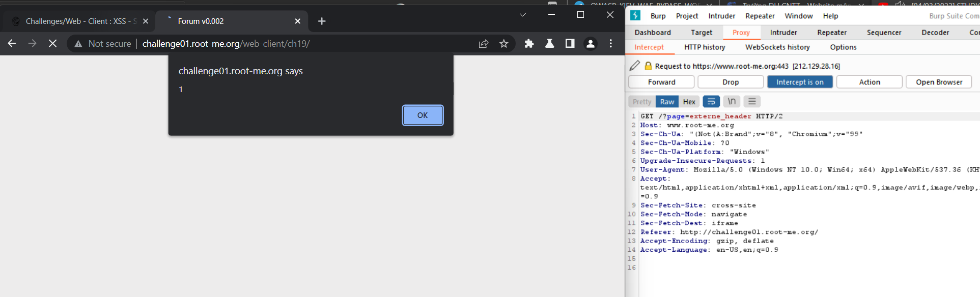This screenshot has height=297, width=980.
Task: Open Chrome profile avatar icon
Action: pyautogui.click(x=591, y=44)
